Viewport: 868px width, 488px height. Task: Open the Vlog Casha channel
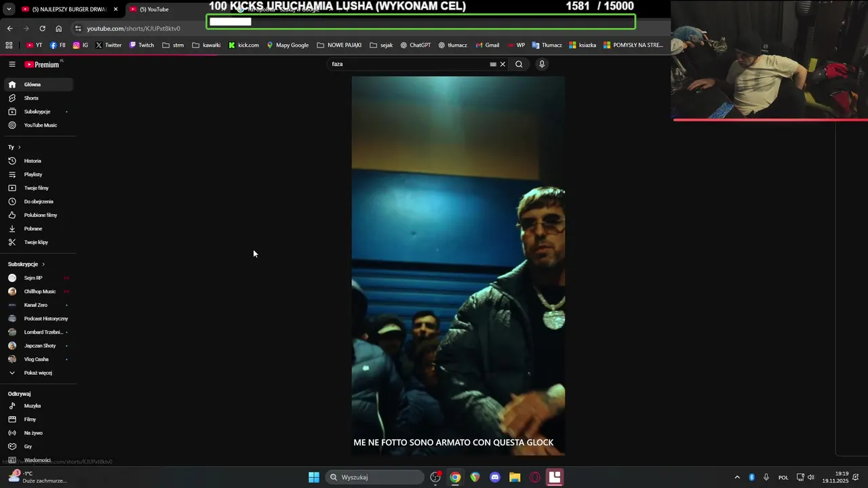point(38,359)
